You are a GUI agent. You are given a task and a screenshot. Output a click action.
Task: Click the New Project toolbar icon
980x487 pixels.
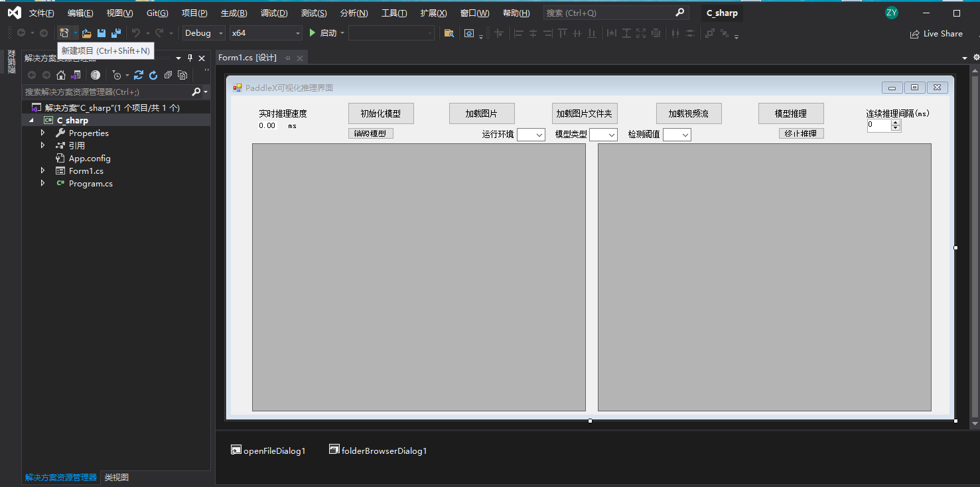pyautogui.click(x=64, y=33)
